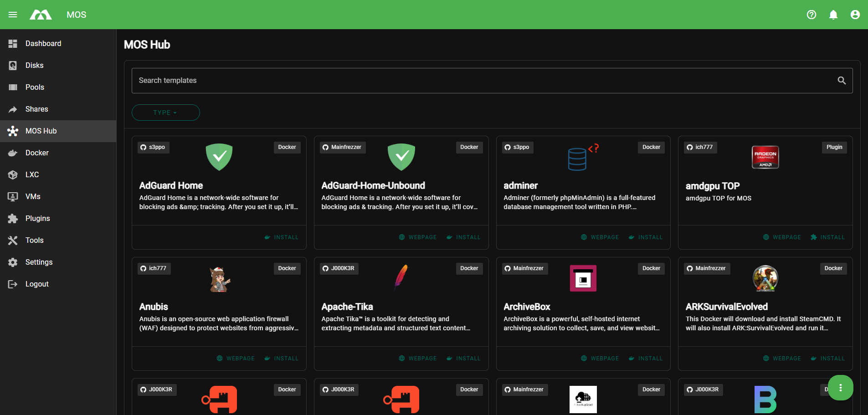Click the search magnifier icon

click(x=841, y=81)
